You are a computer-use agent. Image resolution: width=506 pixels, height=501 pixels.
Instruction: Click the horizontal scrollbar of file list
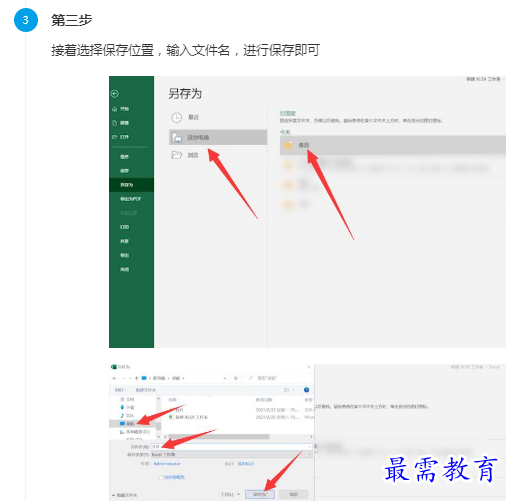[x=219, y=437]
